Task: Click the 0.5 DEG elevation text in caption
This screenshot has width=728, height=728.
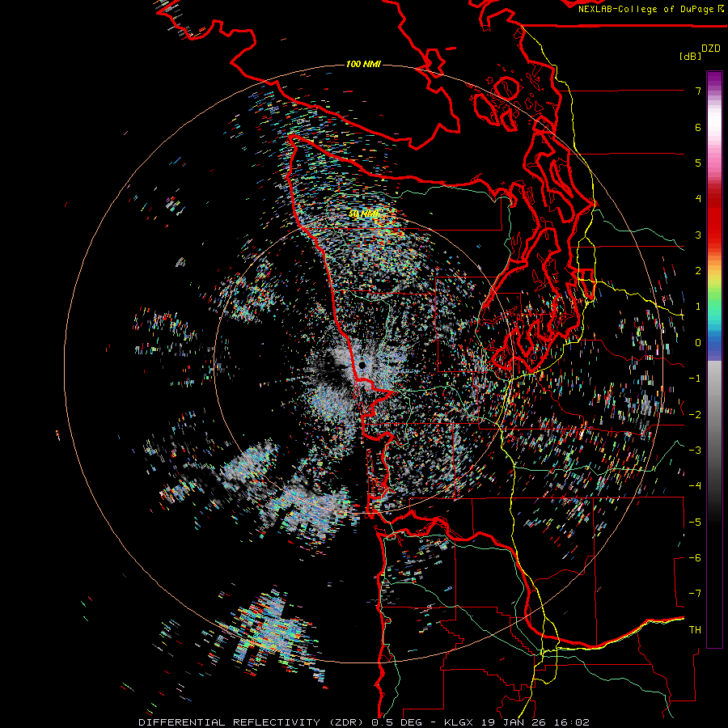Action: point(397,722)
